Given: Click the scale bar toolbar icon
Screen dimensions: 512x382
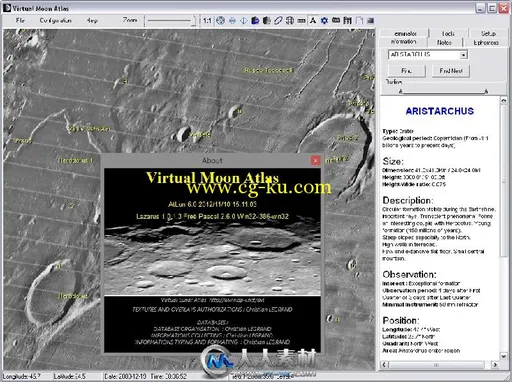Looking at the screenshot, I should [301, 21].
